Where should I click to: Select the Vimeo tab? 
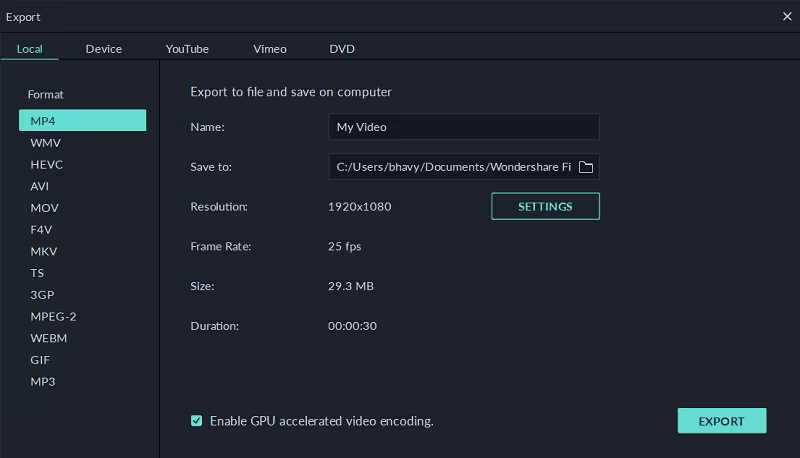[270, 49]
